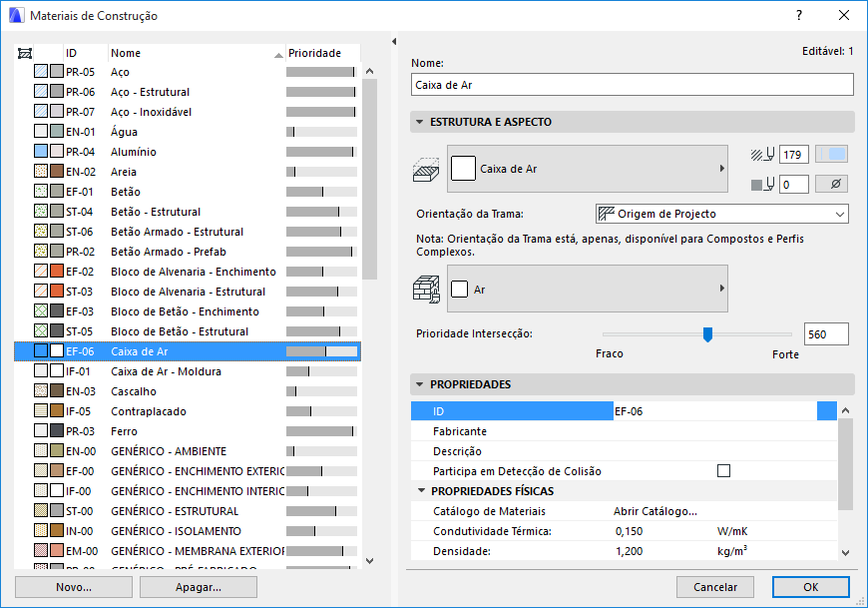Click the Cancelar button

pos(715,587)
